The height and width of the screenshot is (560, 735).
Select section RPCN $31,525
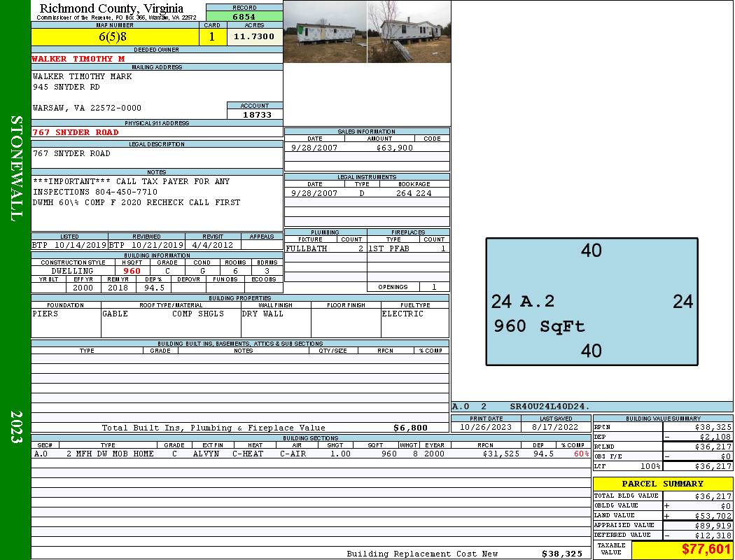pyautogui.click(x=500, y=454)
